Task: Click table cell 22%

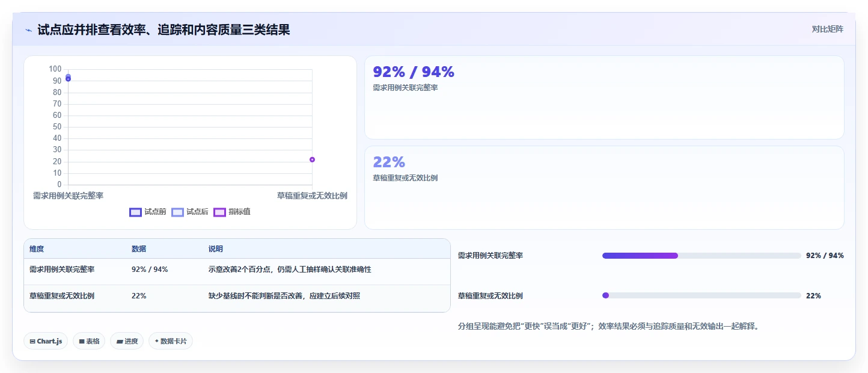Action: tap(139, 296)
